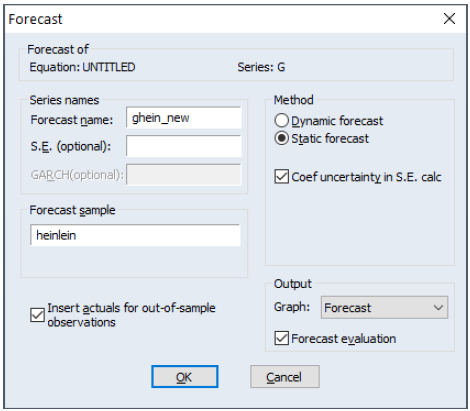Click the S.E. (optional) label
This screenshot has height=411, width=470.
coord(71,146)
